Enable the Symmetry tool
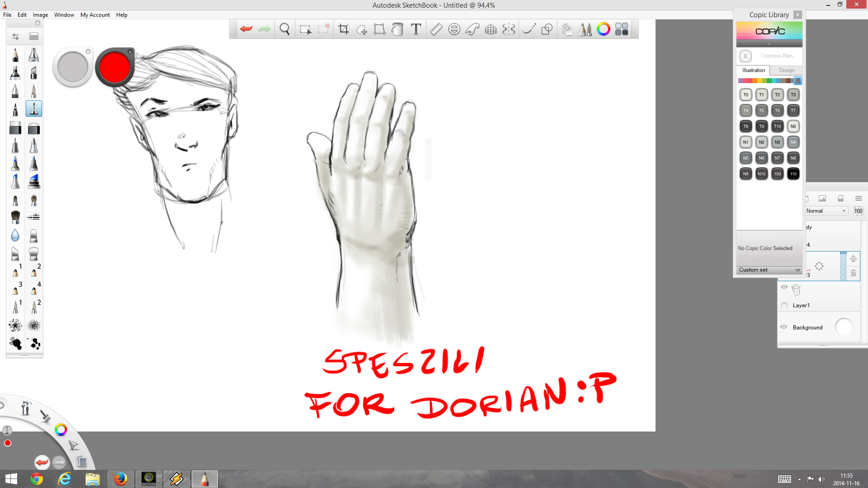868x488 pixels. point(509,29)
